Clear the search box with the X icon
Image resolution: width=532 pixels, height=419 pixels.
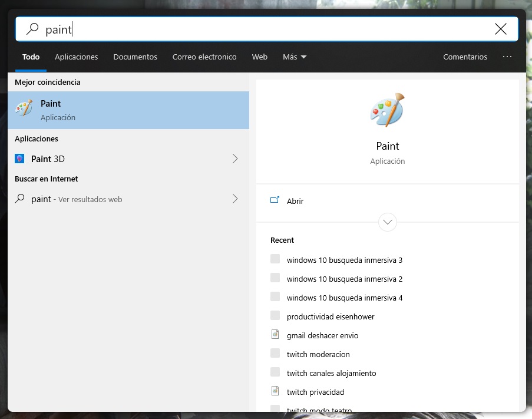[x=500, y=29]
